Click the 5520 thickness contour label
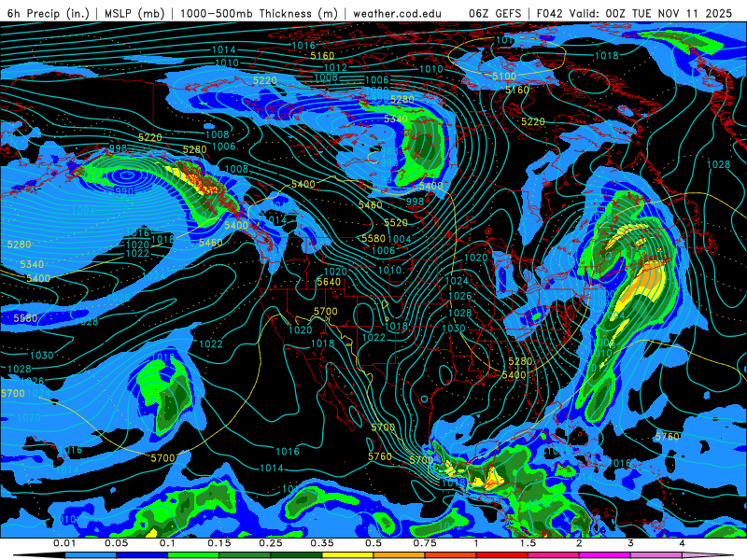 click(396, 222)
